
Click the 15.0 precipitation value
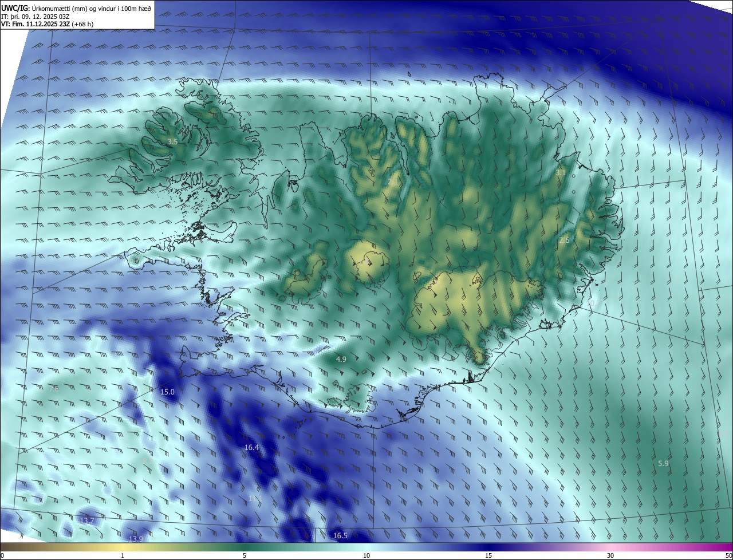(167, 392)
